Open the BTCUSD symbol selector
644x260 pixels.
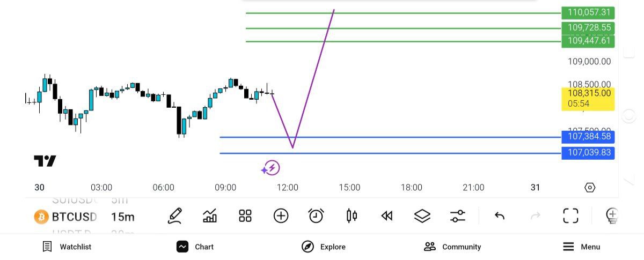point(67,217)
